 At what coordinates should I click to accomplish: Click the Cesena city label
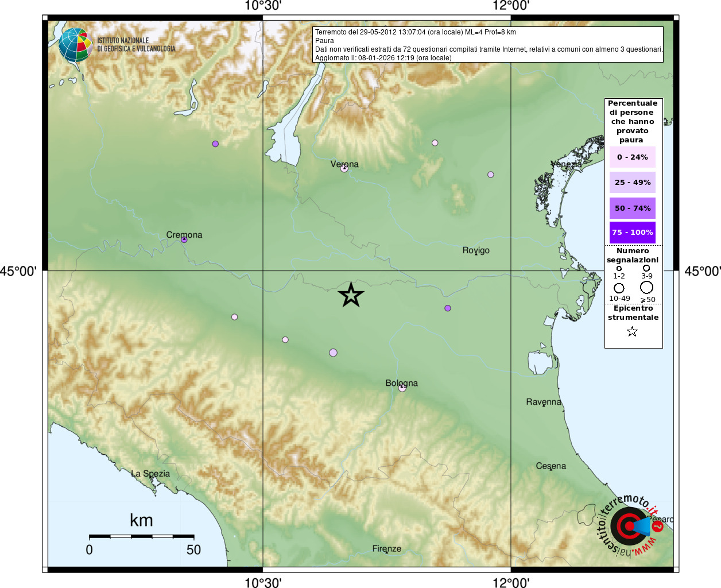point(551,466)
